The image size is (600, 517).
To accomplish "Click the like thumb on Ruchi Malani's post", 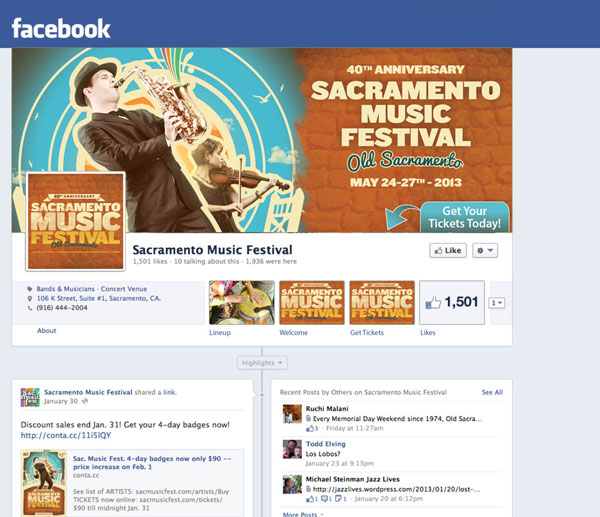I will point(310,429).
